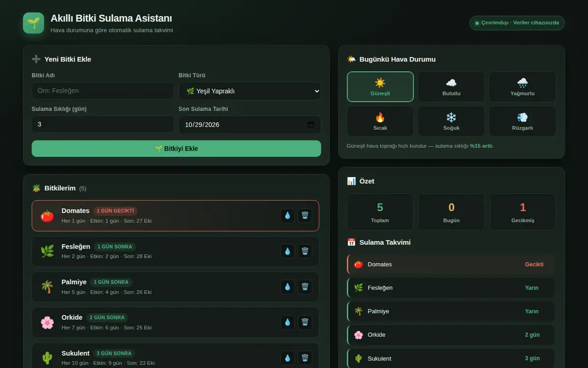Click the 'Bugünkü Hava Durumu' heading
The height and width of the screenshot is (368, 588).
coord(397,59)
